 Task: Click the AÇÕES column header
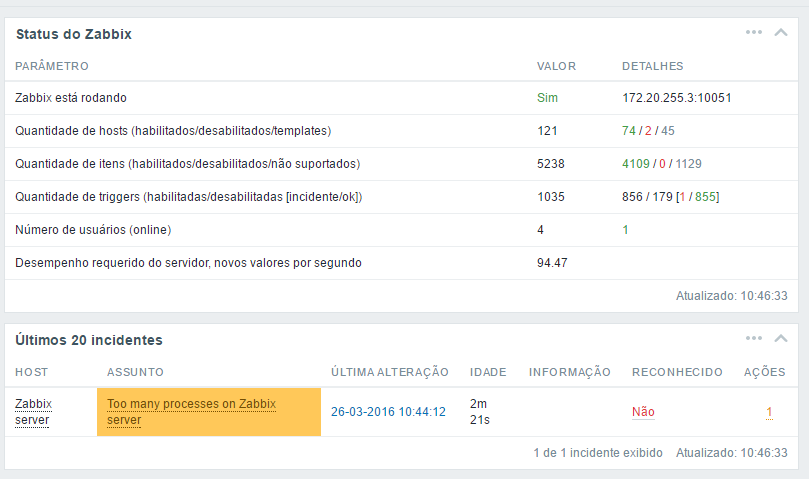tap(764, 372)
